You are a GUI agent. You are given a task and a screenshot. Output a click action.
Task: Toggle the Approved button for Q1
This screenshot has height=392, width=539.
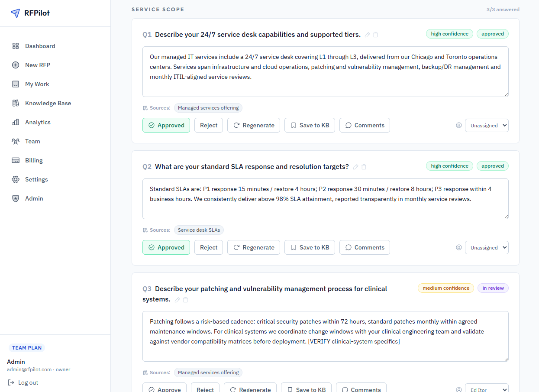pos(166,125)
